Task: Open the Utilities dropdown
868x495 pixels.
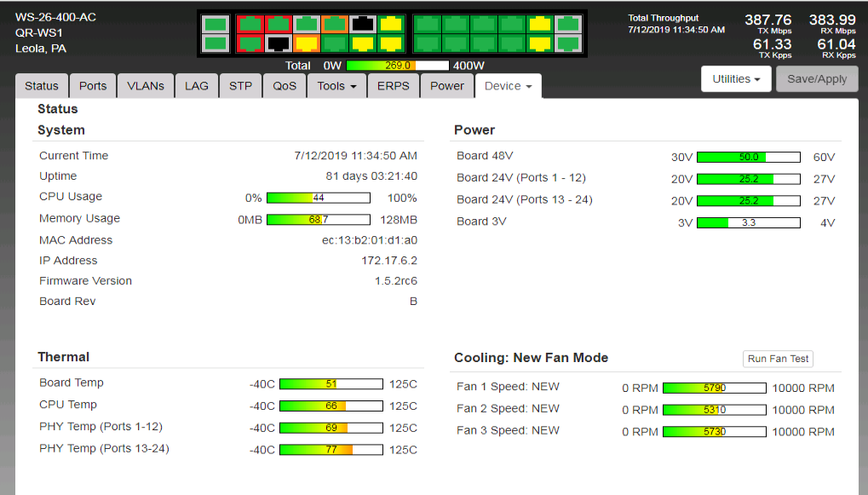Action: click(736, 79)
